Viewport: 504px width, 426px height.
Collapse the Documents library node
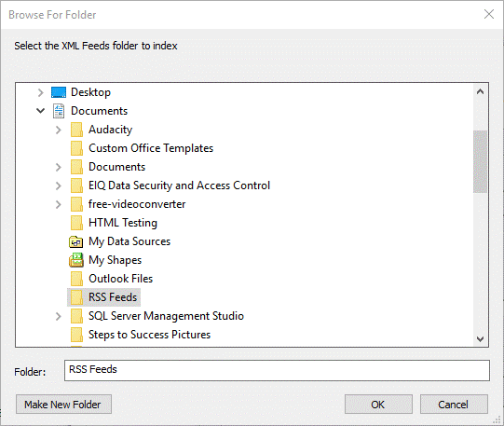(x=40, y=111)
